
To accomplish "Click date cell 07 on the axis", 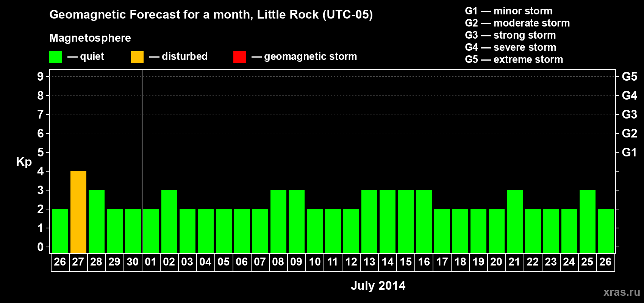I will [260, 262].
